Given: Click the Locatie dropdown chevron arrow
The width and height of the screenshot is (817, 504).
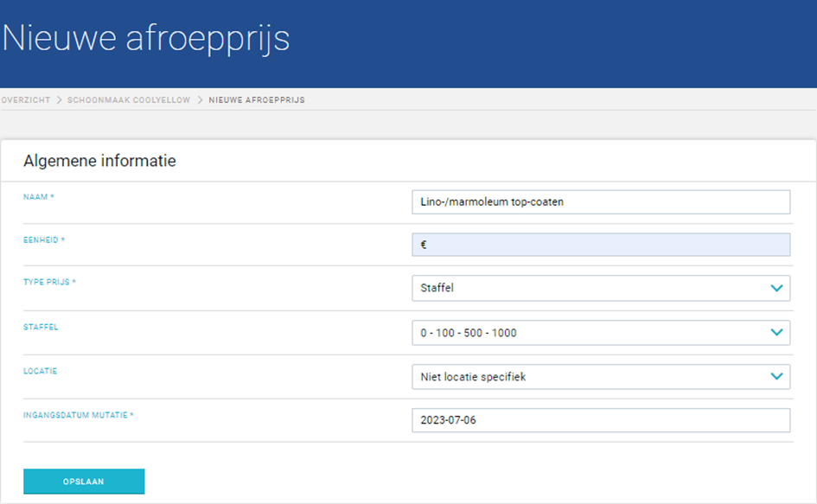Looking at the screenshot, I should coord(776,376).
